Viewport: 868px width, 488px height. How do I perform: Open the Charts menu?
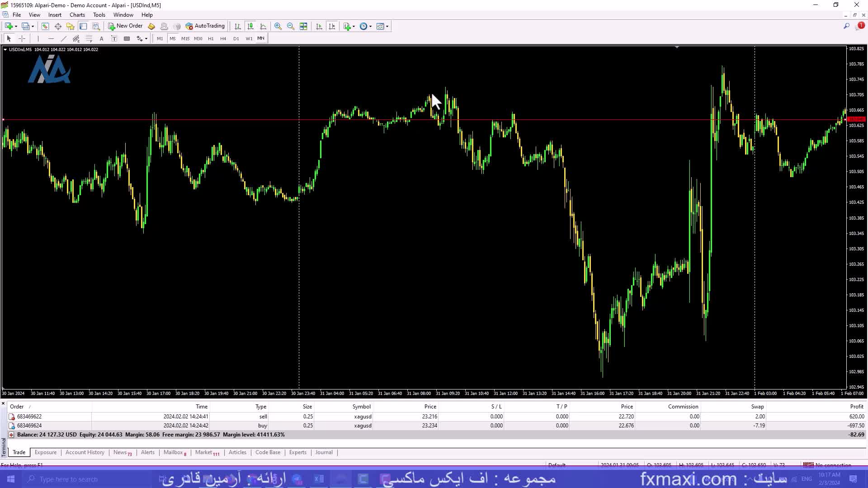(77, 15)
